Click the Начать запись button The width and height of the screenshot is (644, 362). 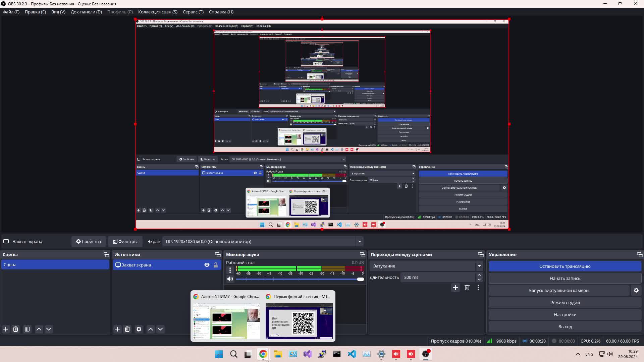point(565,278)
